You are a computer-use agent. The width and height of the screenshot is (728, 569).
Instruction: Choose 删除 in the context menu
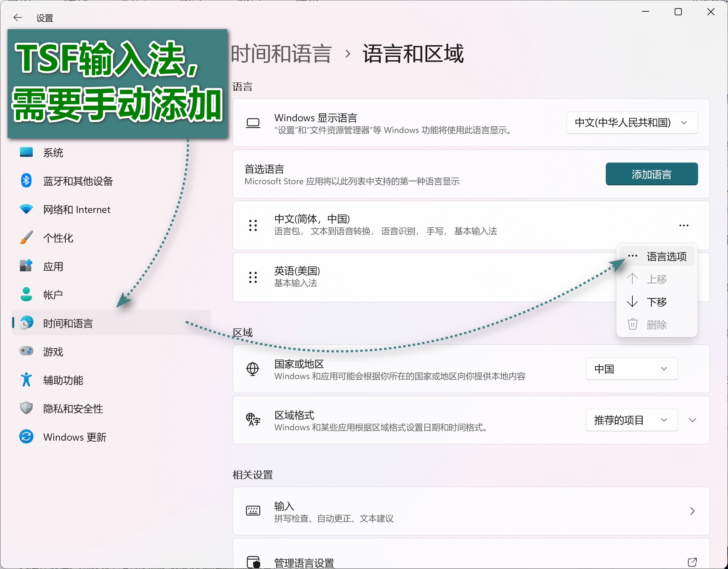(657, 325)
